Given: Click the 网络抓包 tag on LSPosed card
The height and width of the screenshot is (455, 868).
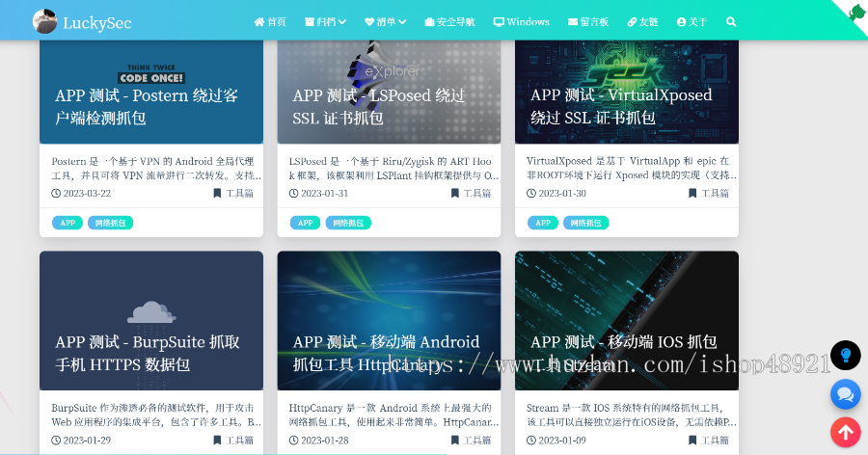Looking at the screenshot, I should (x=348, y=223).
